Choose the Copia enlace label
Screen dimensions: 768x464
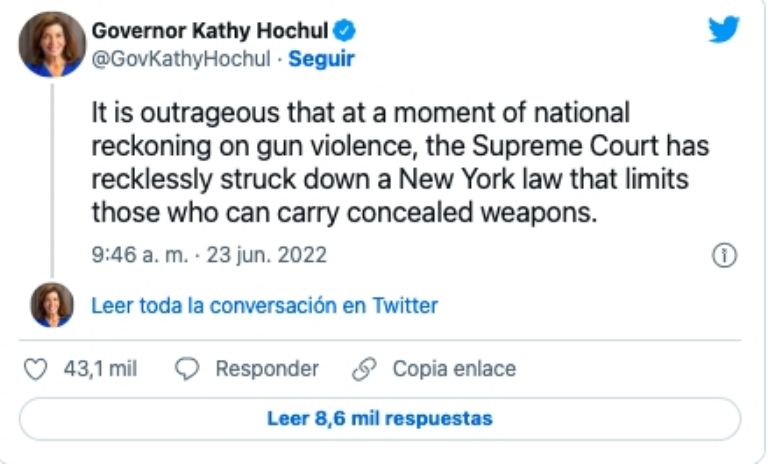pyautogui.click(x=454, y=369)
